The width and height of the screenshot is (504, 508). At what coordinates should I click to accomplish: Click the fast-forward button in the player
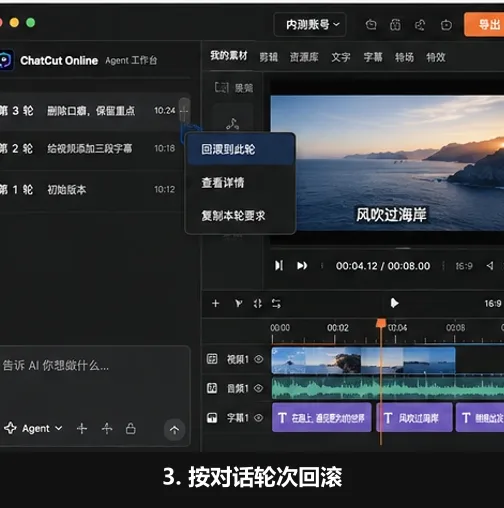pyautogui.click(x=302, y=266)
